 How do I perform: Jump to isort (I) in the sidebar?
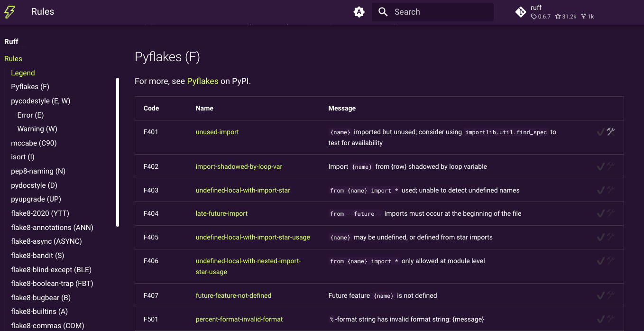(23, 157)
